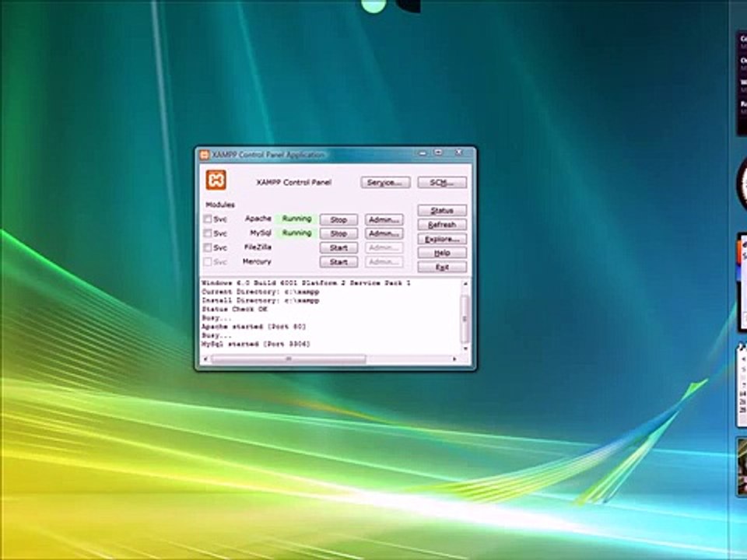Click XAMPP title bar icon
This screenshot has width=747, height=560.
click(x=205, y=155)
